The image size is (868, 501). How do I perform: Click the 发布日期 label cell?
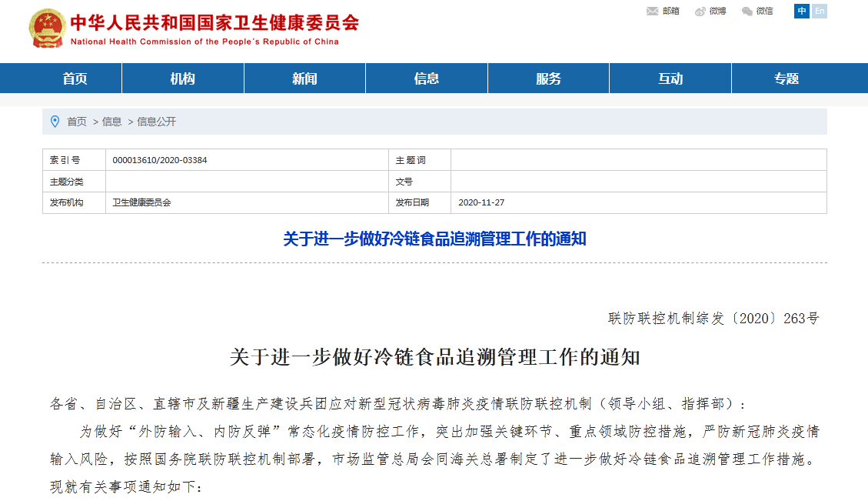[x=420, y=203]
